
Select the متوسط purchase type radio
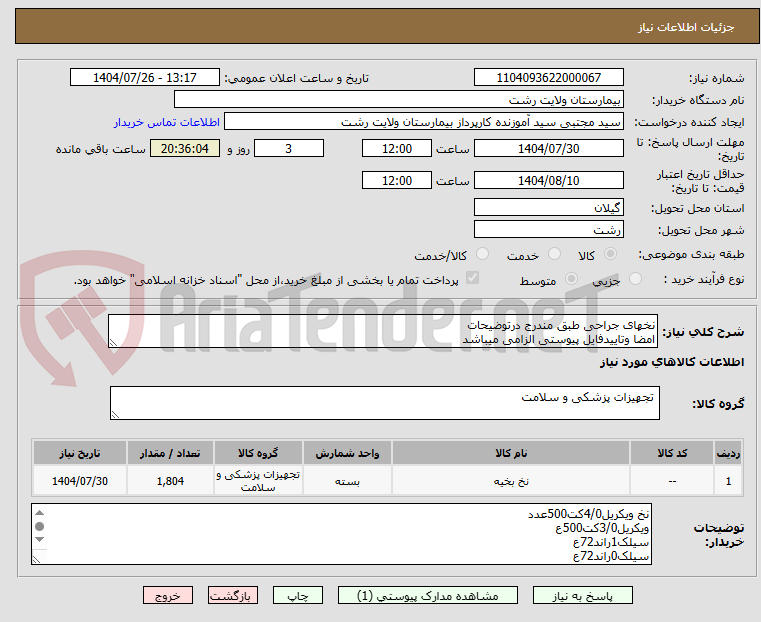tap(571, 278)
